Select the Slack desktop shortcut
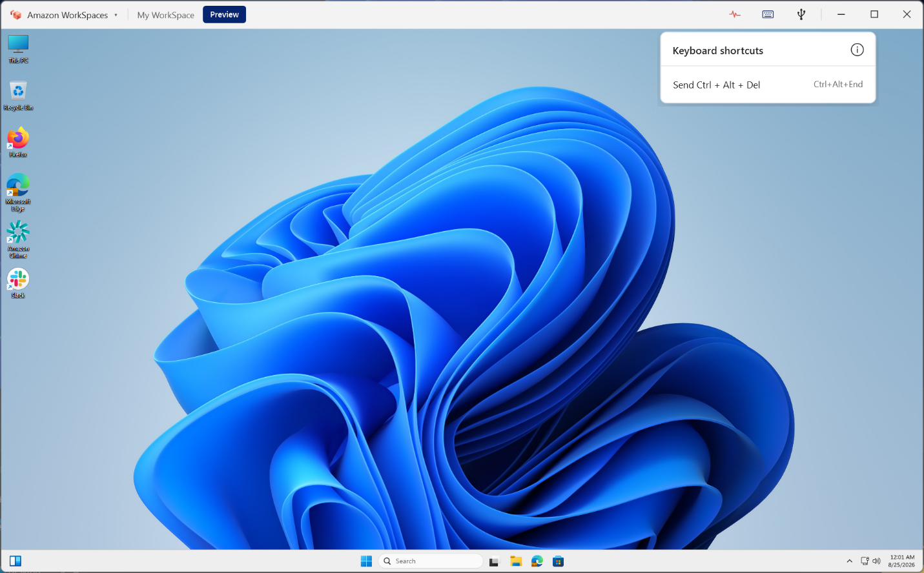This screenshot has width=924, height=573. [18, 283]
